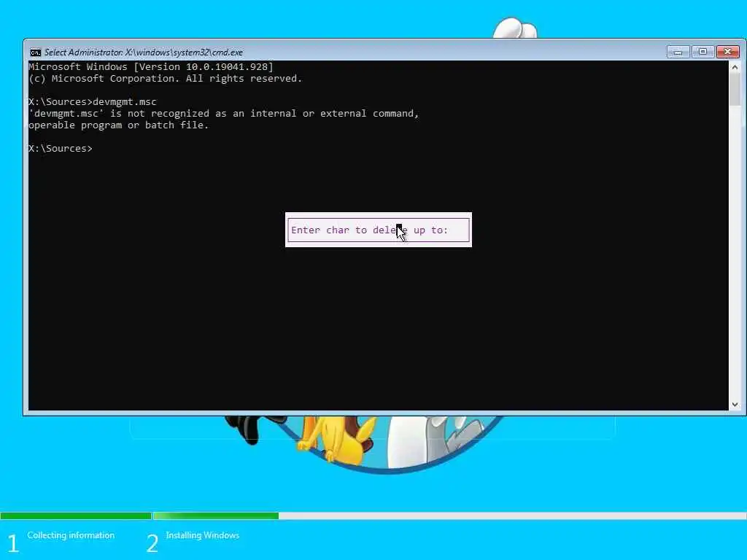This screenshot has width=747, height=560.
Task: Click the 'Installing Windows' step label
Action: pos(203,535)
